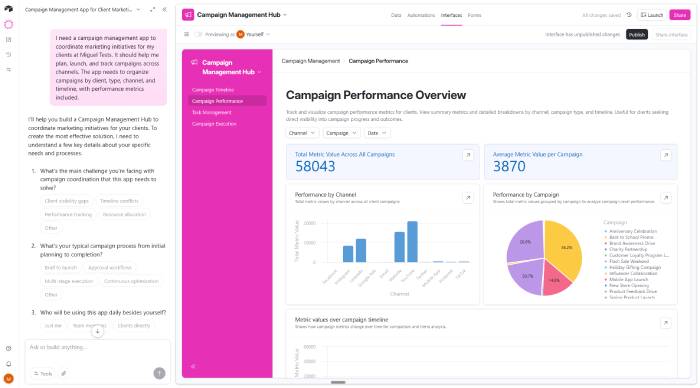Expand the Total Metric Value card
Viewport: 700px width, 388px height.
(468, 155)
